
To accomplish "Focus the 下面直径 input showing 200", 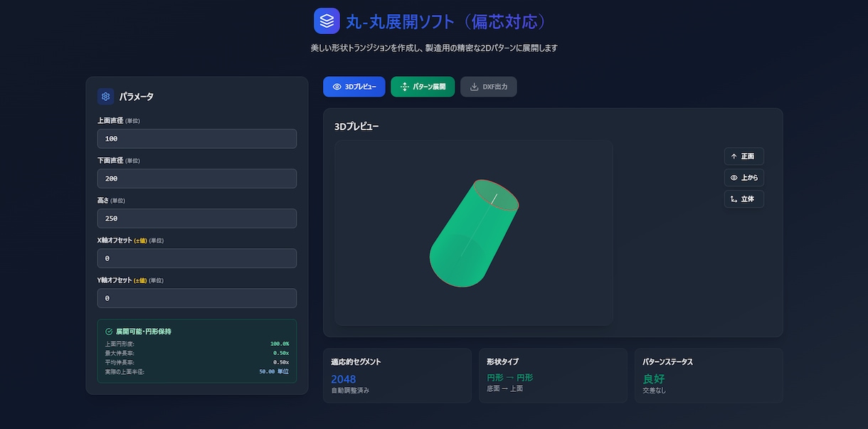I will click(x=197, y=179).
